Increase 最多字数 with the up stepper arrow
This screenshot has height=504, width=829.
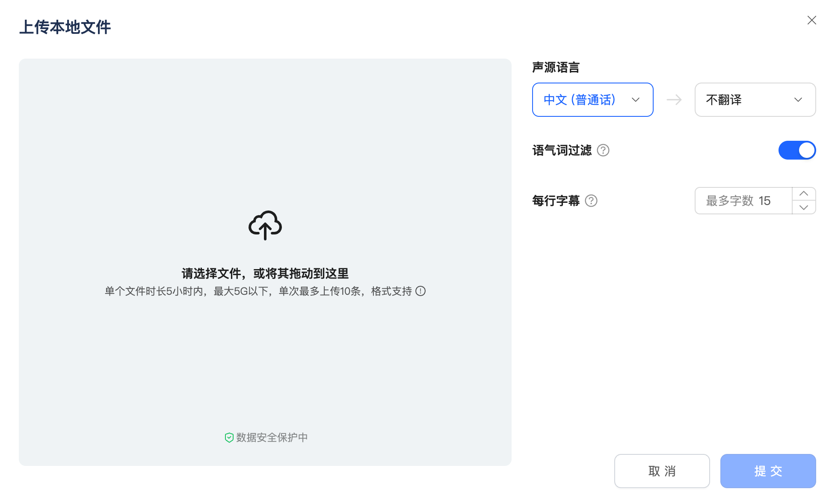[x=804, y=194]
